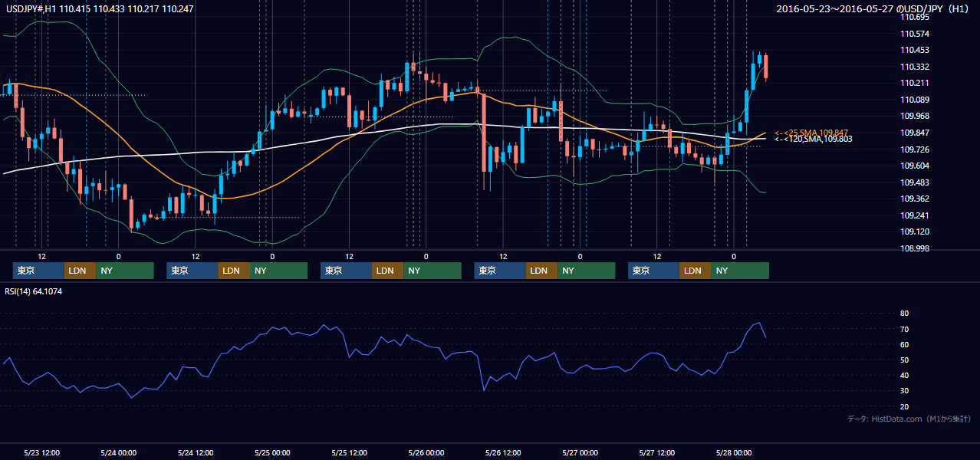Viewport: 980px width, 460px height.
Task: Select the chart title "2016-05-23~2016-05-27 のUSD/JPY (H1)"
Action: tap(872, 9)
